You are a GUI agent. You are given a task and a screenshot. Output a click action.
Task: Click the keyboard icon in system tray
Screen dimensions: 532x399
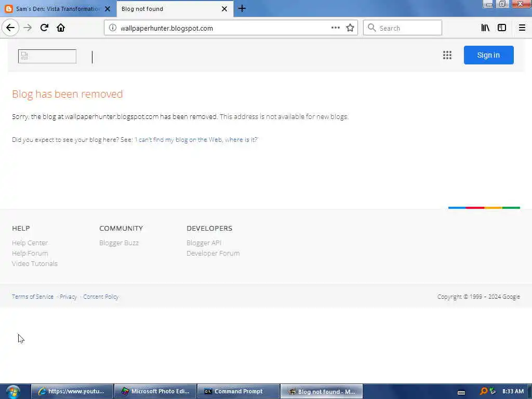[461, 392]
